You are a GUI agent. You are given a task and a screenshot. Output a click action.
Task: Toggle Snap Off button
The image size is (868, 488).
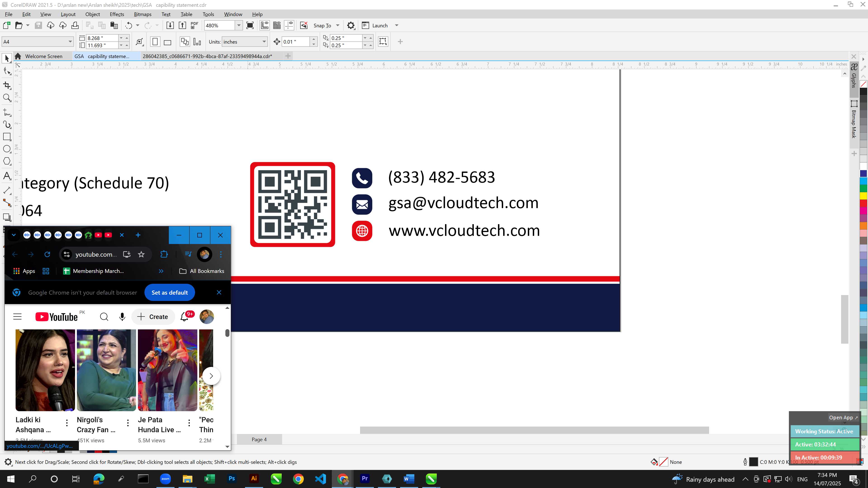[304, 25]
